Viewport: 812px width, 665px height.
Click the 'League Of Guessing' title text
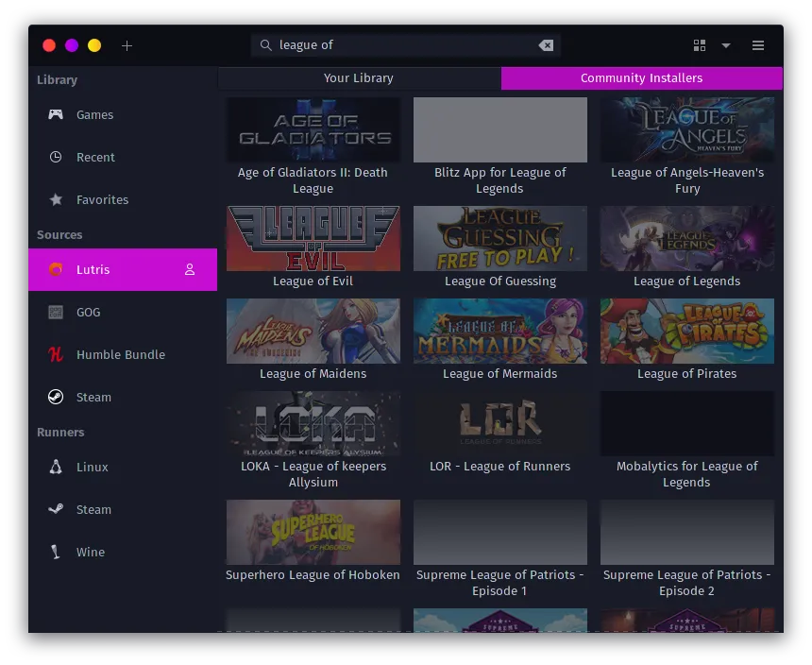[x=500, y=281]
